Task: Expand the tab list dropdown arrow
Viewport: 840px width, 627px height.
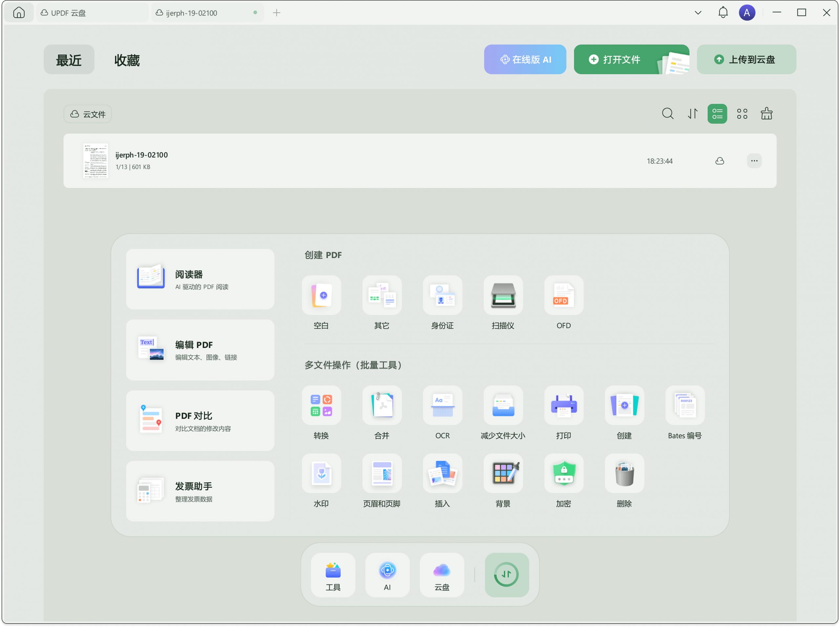Action: click(x=698, y=13)
